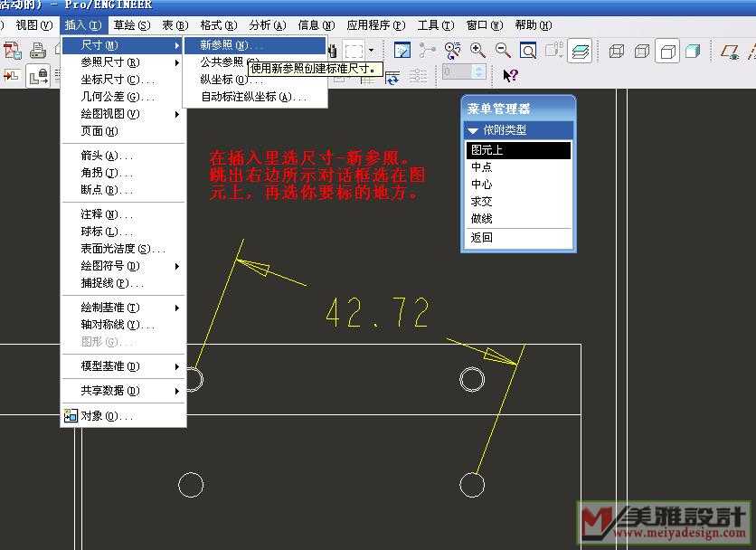Open the 分析(A) menu
Screen dimensions: 756x550
click(x=268, y=25)
